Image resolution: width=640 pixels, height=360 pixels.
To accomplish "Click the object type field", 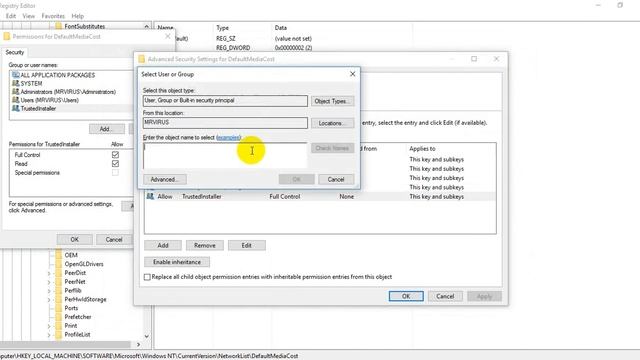I will pos(225,101).
